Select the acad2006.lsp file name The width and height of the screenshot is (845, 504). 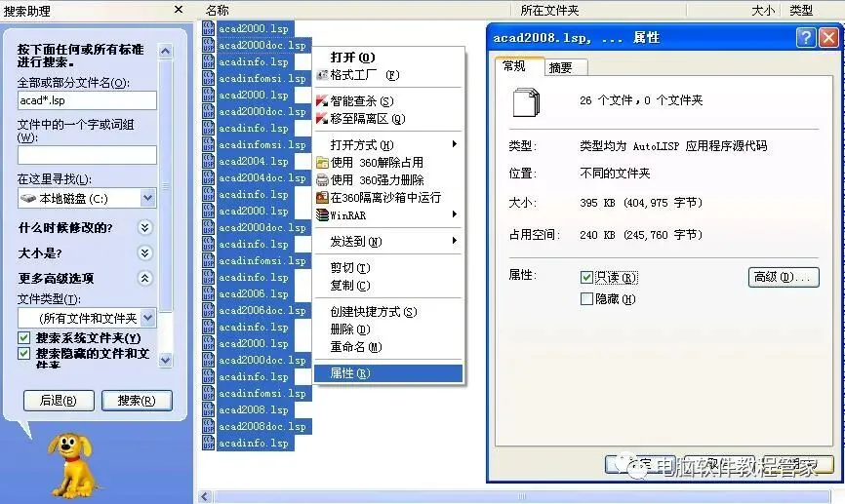tap(254, 293)
